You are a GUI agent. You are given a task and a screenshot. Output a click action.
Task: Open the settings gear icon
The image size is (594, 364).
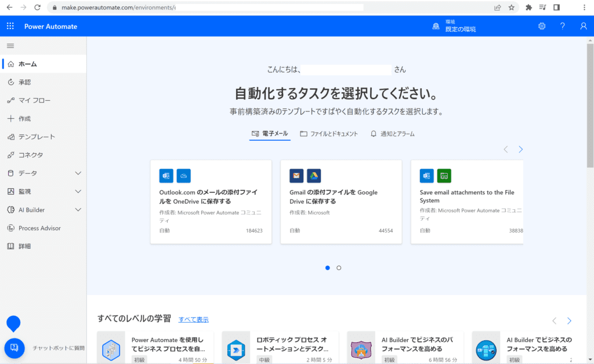tap(542, 26)
